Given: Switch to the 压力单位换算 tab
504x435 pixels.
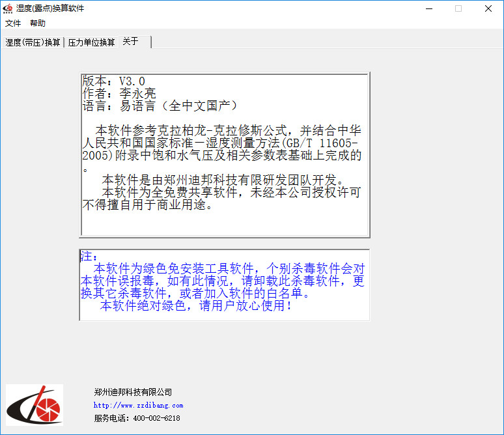Looking at the screenshot, I should click(x=91, y=42).
